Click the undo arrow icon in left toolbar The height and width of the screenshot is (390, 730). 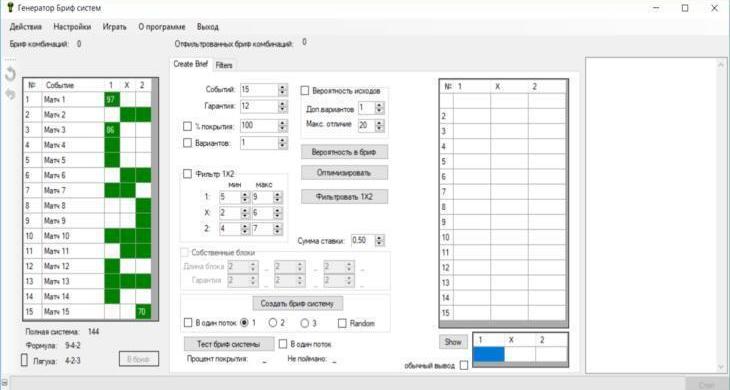10,74
